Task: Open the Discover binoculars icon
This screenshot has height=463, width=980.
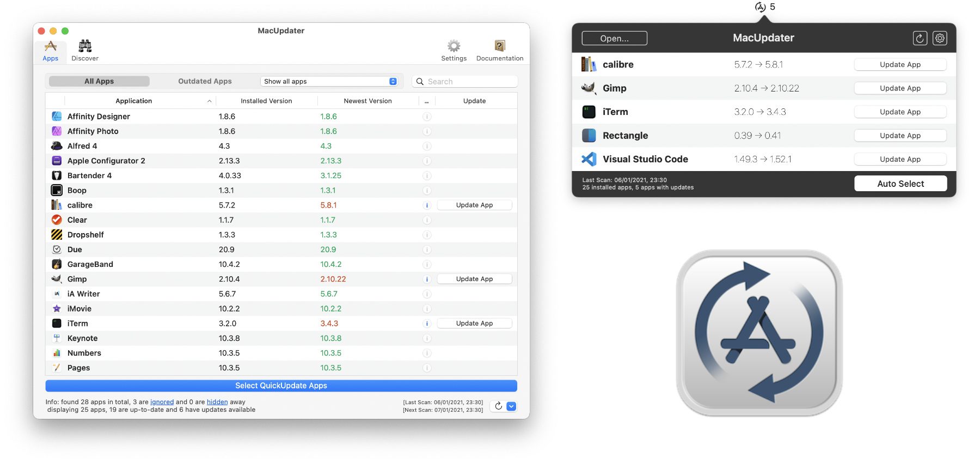Action: click(x=85, y=47)
